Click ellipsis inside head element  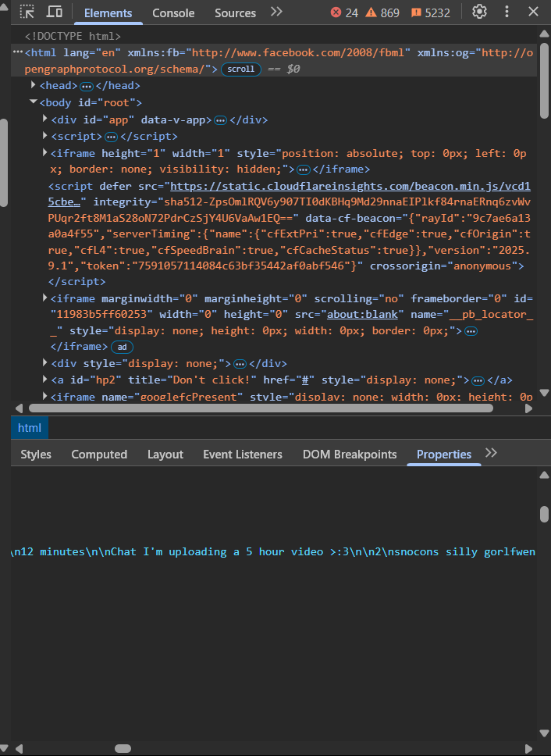(87, 87)
